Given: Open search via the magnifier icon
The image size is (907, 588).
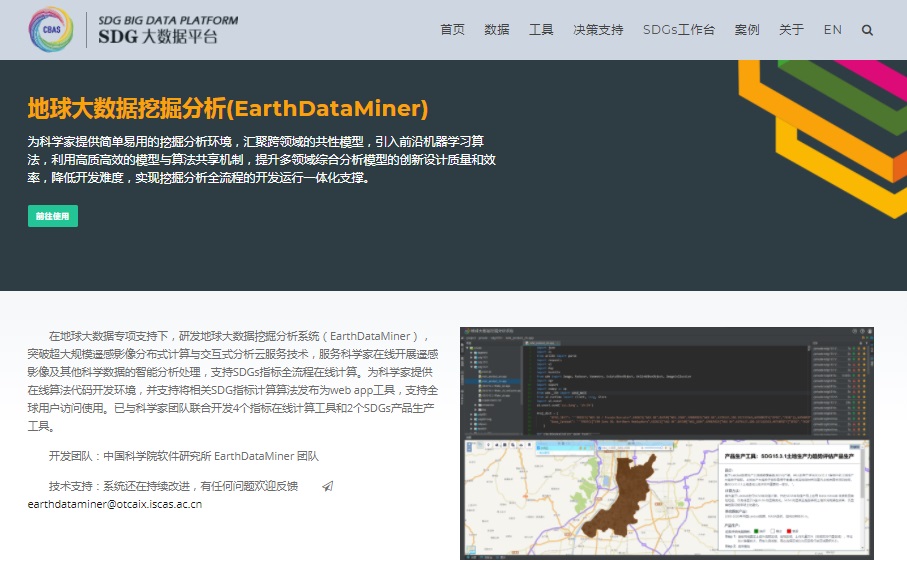Looking at the screenshot, I should pyautogui.click(x=867, y=30).
